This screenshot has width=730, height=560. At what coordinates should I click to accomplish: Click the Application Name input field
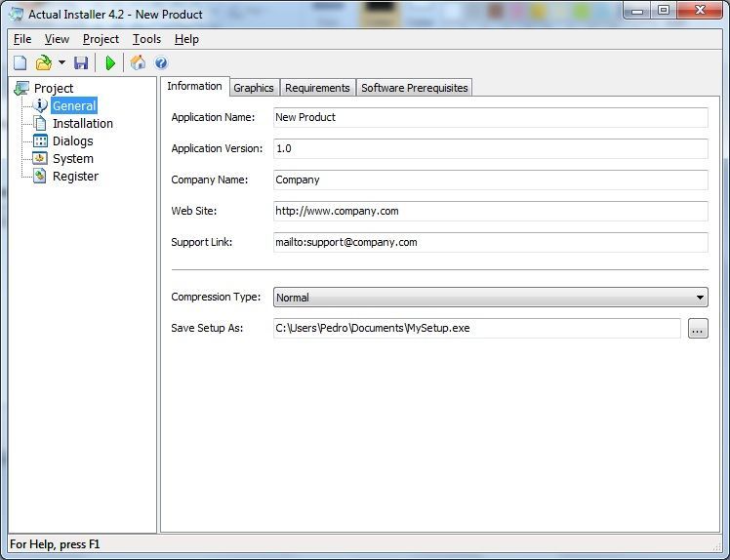[x=491, y=117]
